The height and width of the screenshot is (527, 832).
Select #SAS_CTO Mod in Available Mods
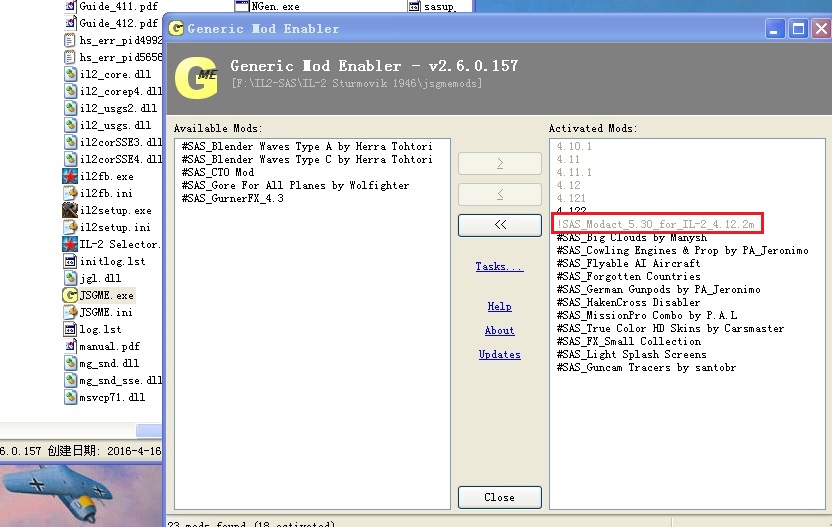pyautogui.click(x=218, y=172)
